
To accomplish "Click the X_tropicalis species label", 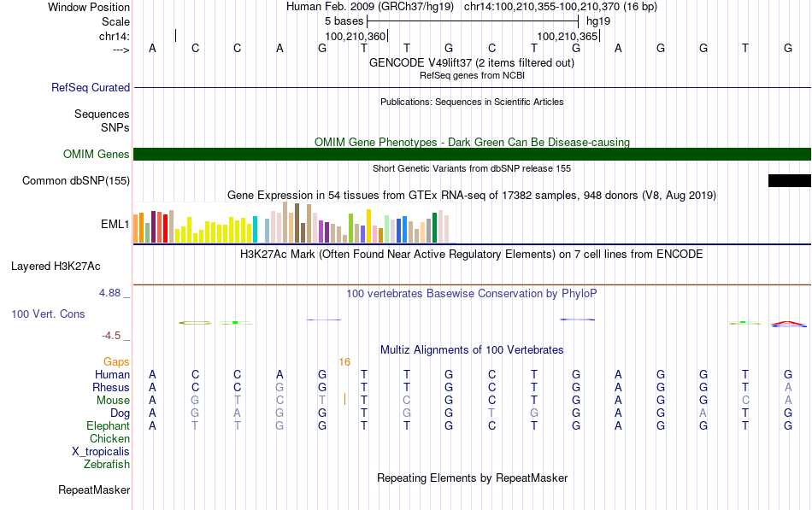I will 101,452.
